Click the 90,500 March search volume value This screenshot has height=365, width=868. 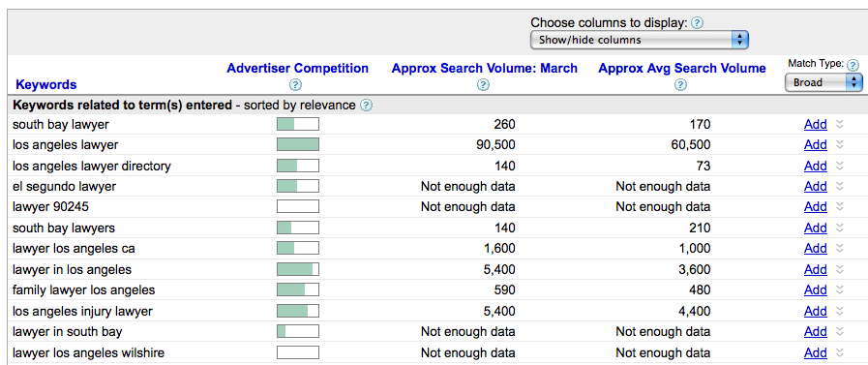point(495,144)
